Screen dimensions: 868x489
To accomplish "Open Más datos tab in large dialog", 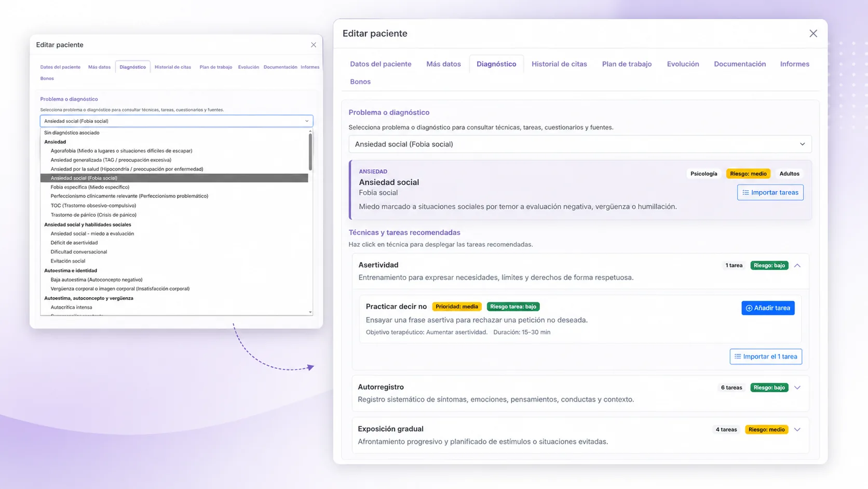I will click(443, 64).
